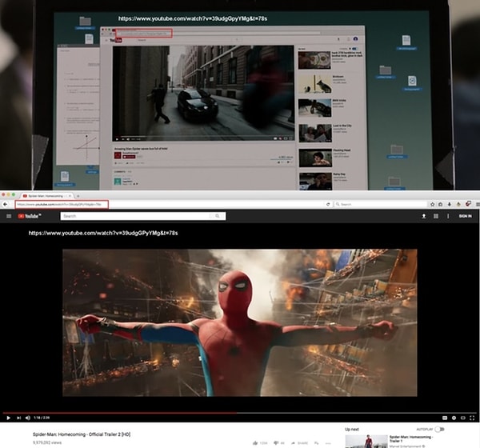Mute the video volume
This screenshot has height=448, width=480.
click(x=28, y=418)
